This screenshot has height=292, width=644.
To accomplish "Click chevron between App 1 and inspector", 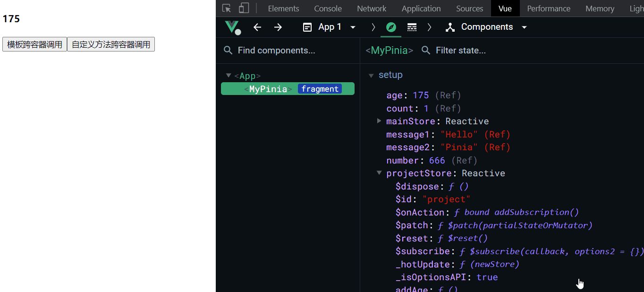I will pyautogui.click(x=373, y=27).
